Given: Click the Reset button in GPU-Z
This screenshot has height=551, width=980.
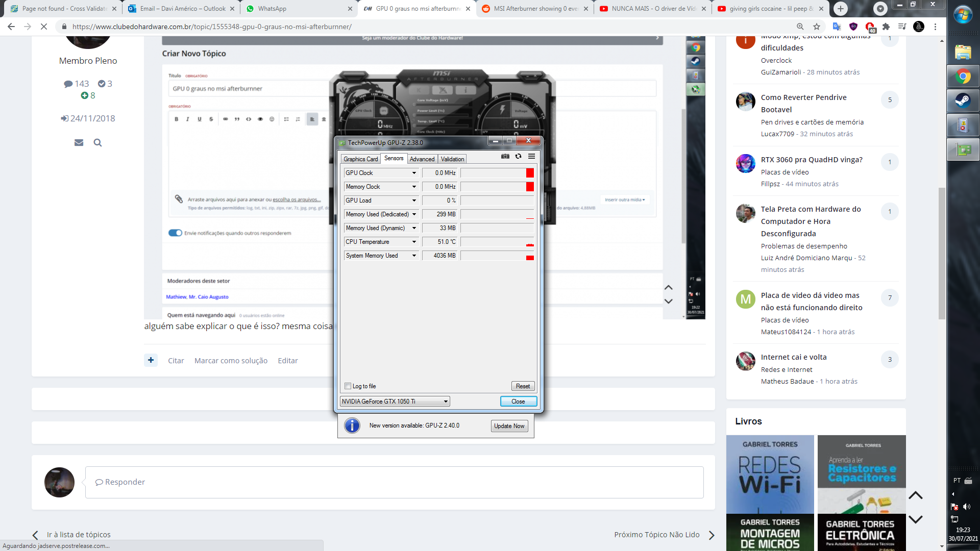Looking at the screenshot, I should (523, 386).
